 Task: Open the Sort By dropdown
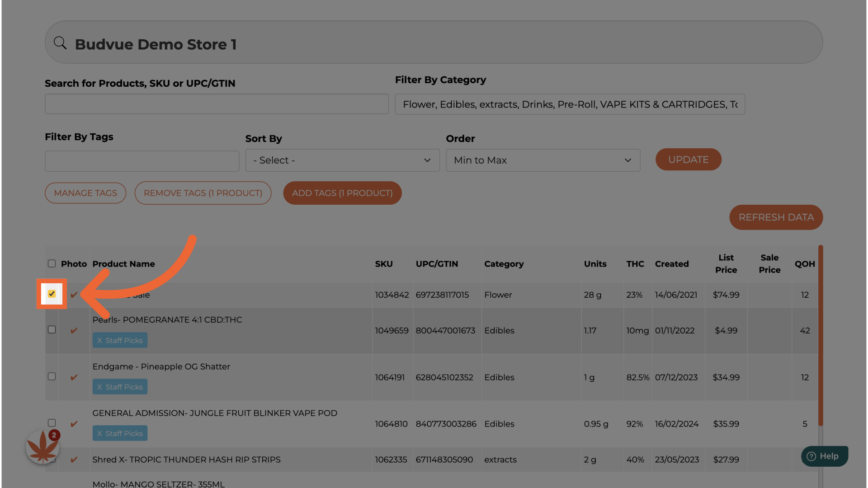[x=342, y=160]
